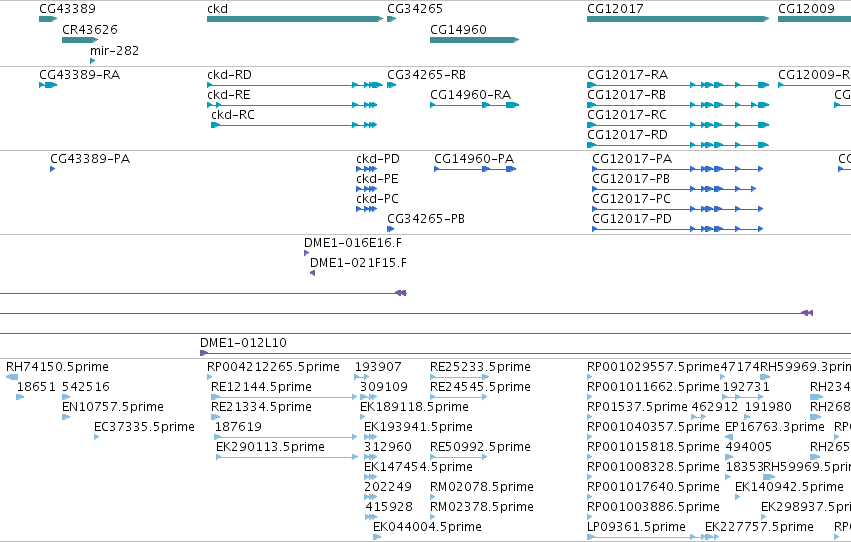
Task: Select EST RM02378.5prime
Action: pos(433,518)
